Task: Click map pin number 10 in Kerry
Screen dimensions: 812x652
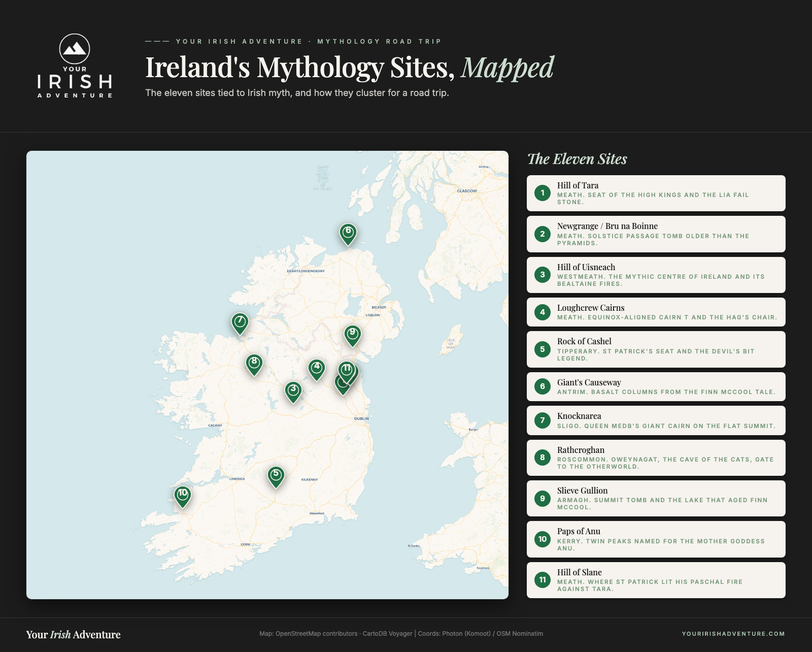Action: click(x=183, y=496)
